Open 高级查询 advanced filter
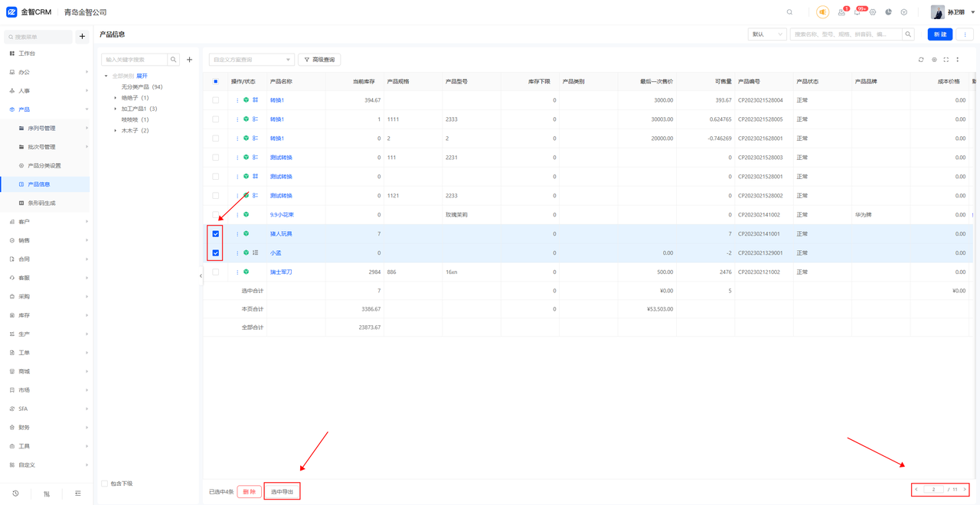 click(319, 60)
